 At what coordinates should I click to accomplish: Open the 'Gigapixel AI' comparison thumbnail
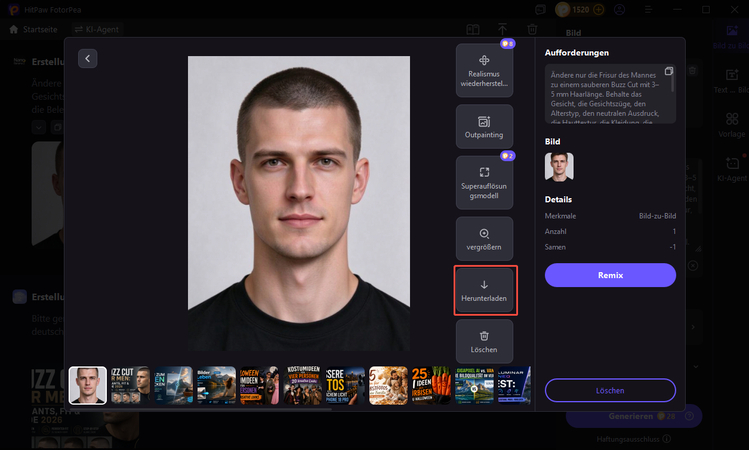474,385
